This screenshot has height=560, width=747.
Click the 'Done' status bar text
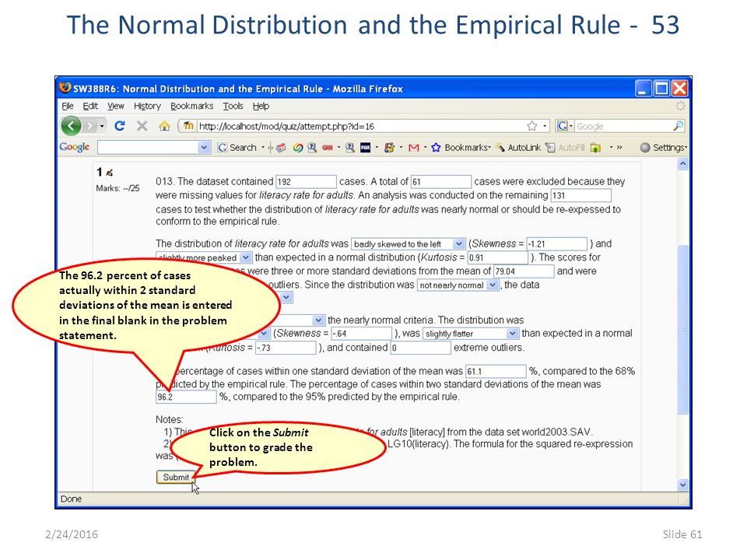click(x=71, y=499)
